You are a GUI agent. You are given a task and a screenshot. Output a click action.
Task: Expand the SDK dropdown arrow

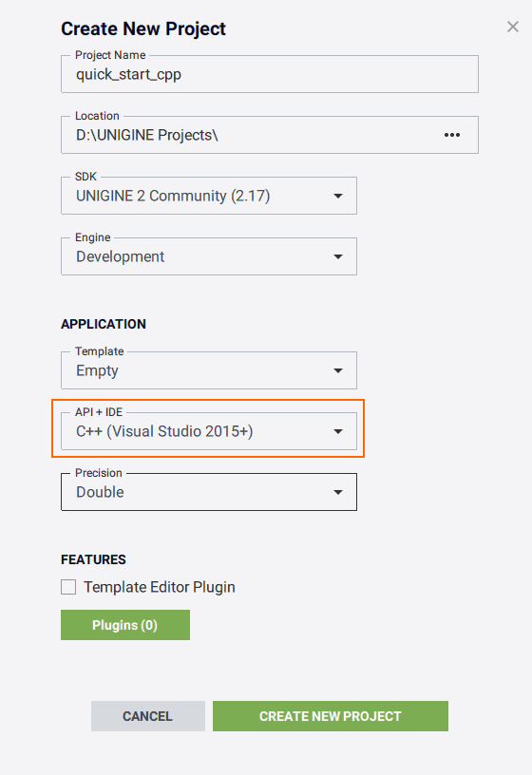[338, 197]
